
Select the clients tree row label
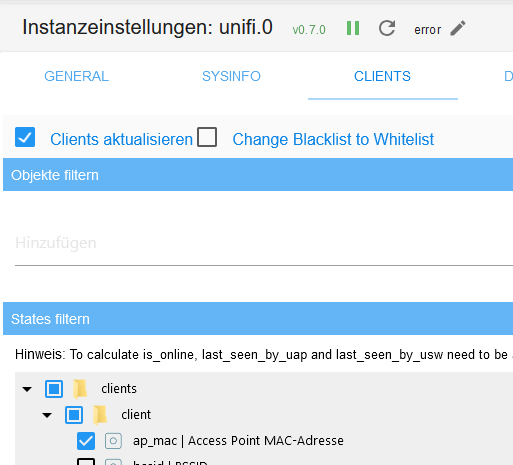(119, 389)
